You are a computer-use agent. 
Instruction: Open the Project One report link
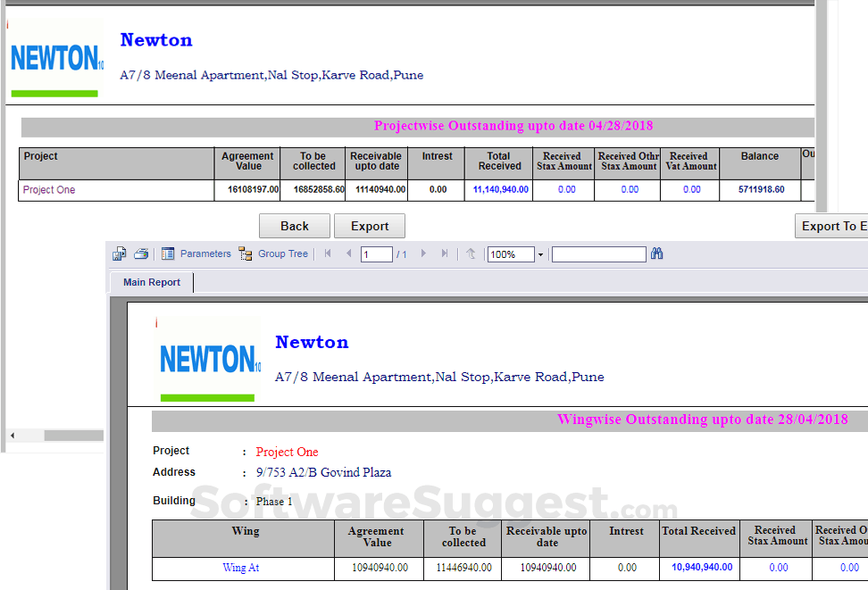(x=51, y=189)
